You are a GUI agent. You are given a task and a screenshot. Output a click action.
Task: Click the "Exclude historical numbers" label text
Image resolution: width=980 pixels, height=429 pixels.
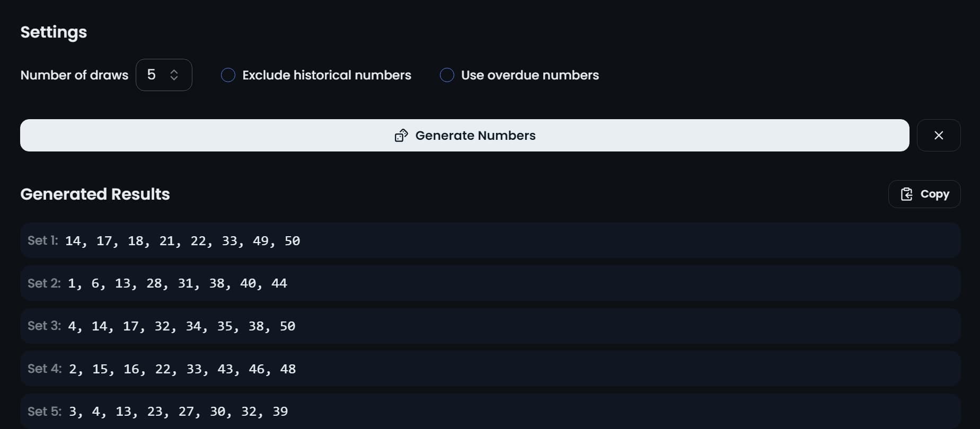pyautogui.click(x=326, y=75)
